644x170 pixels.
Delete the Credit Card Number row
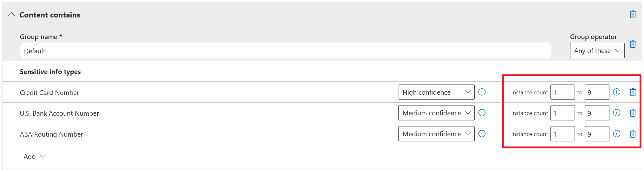click(x=633, y=92)
